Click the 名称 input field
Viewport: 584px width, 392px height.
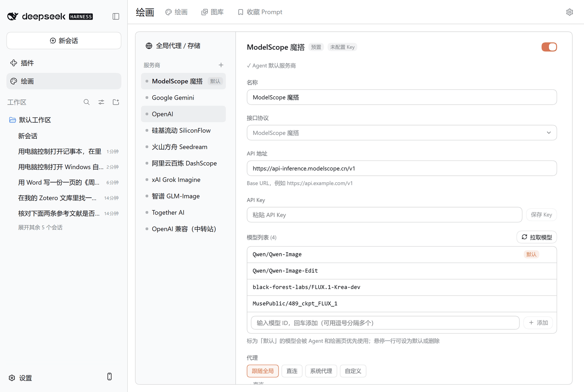tap(402, 97)
